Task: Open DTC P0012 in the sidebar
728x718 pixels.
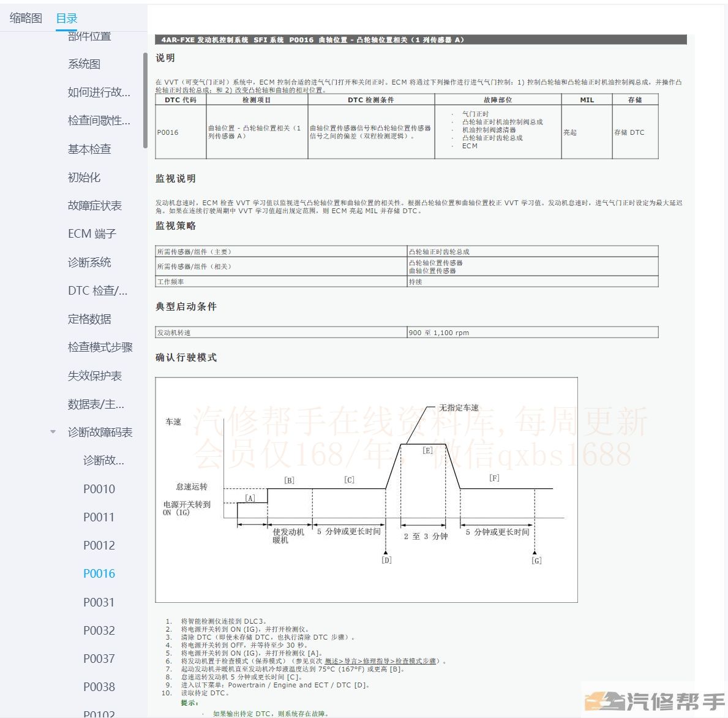Action: [x=99, y=546]
